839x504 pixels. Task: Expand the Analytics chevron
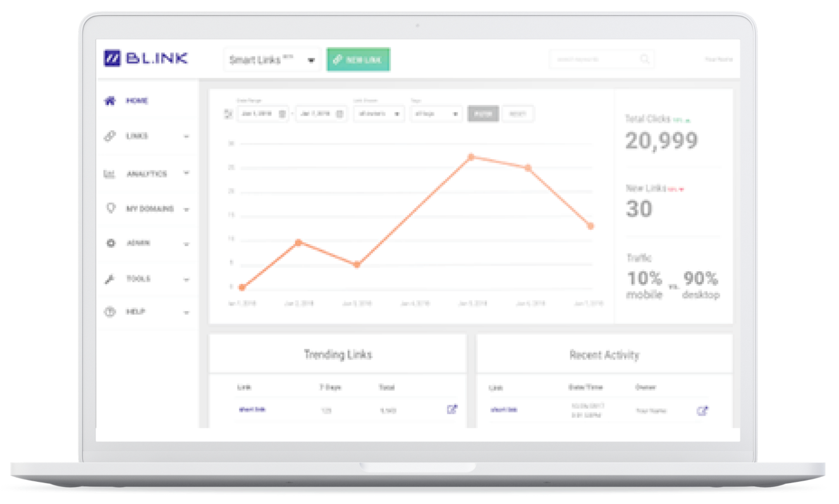coord(187,173)
